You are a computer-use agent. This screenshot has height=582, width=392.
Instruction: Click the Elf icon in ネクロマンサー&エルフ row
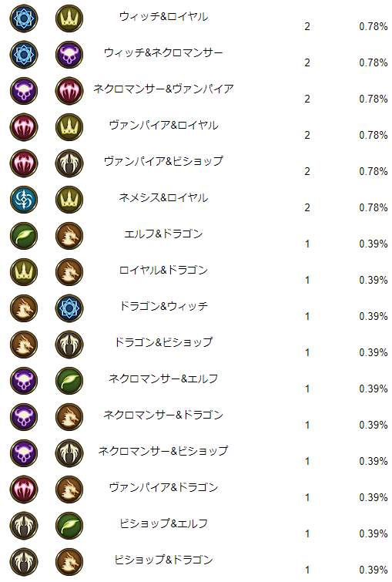69,381
